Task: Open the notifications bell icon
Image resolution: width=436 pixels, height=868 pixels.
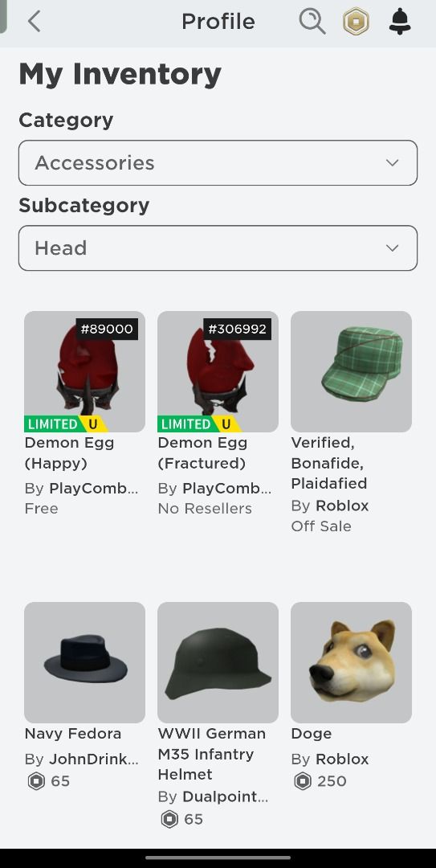Action: tap(400, 23)
